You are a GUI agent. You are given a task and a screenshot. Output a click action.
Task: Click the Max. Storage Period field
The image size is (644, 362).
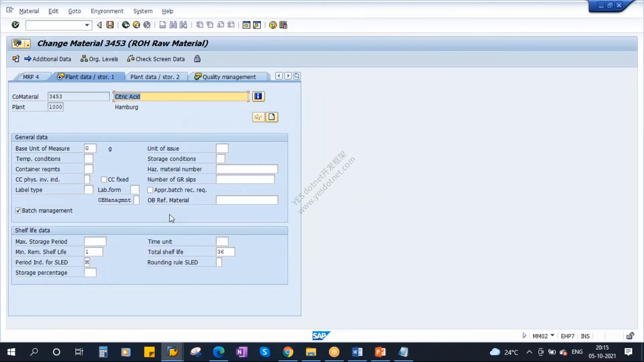tap(95, 241)
